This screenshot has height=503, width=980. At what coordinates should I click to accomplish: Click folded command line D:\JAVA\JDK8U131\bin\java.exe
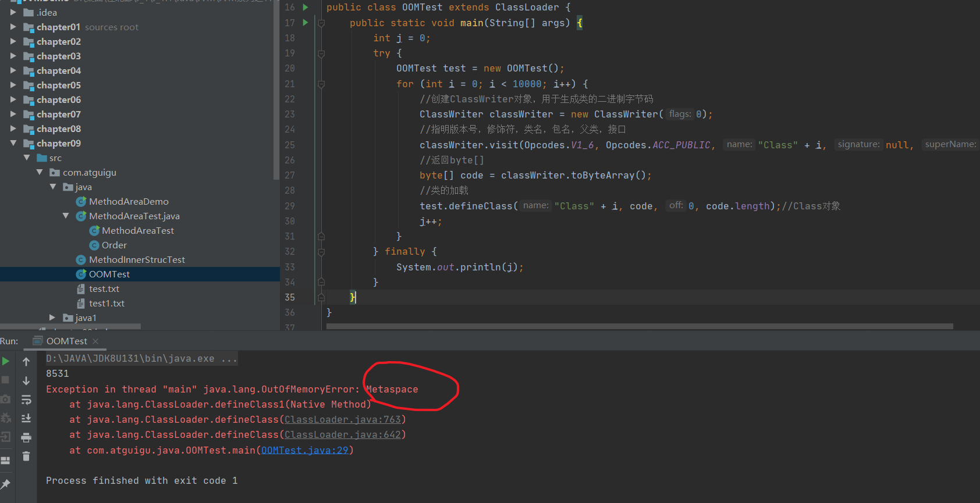(x=141, y=359)
